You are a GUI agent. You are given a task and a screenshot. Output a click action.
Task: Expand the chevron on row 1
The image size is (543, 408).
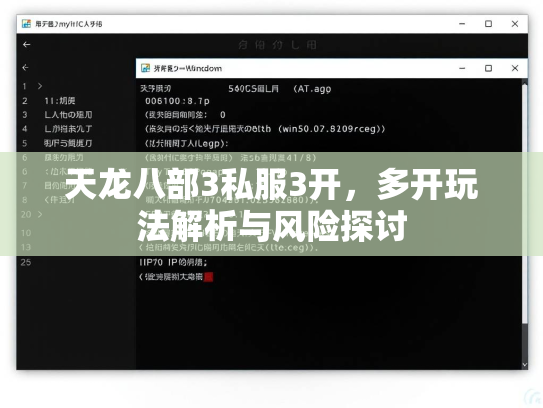40,86
